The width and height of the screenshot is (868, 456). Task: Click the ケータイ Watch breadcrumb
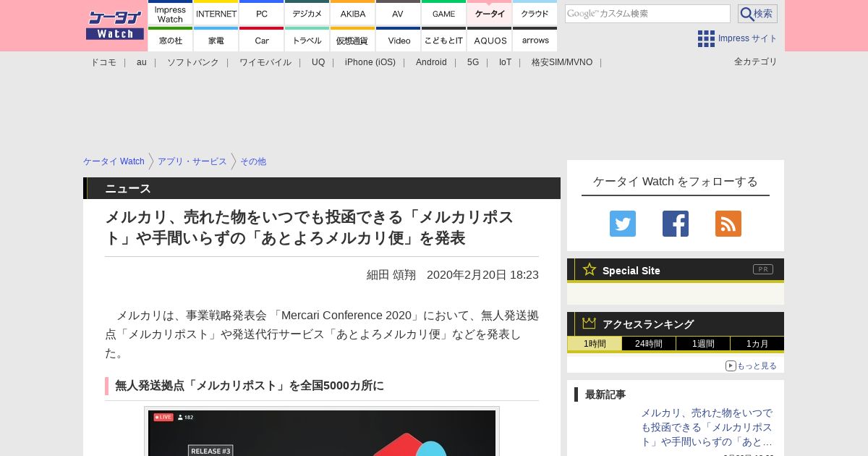[114, 161]
